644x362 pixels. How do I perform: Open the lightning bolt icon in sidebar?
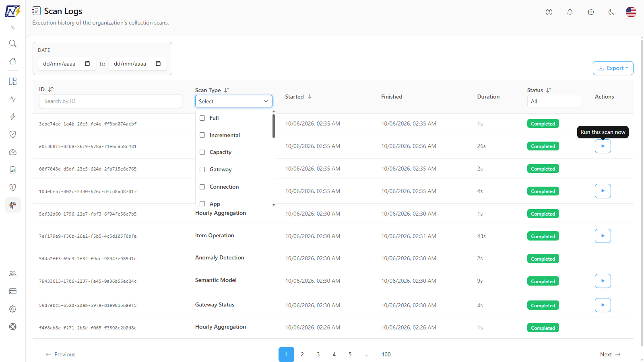[x=13, y=117]
